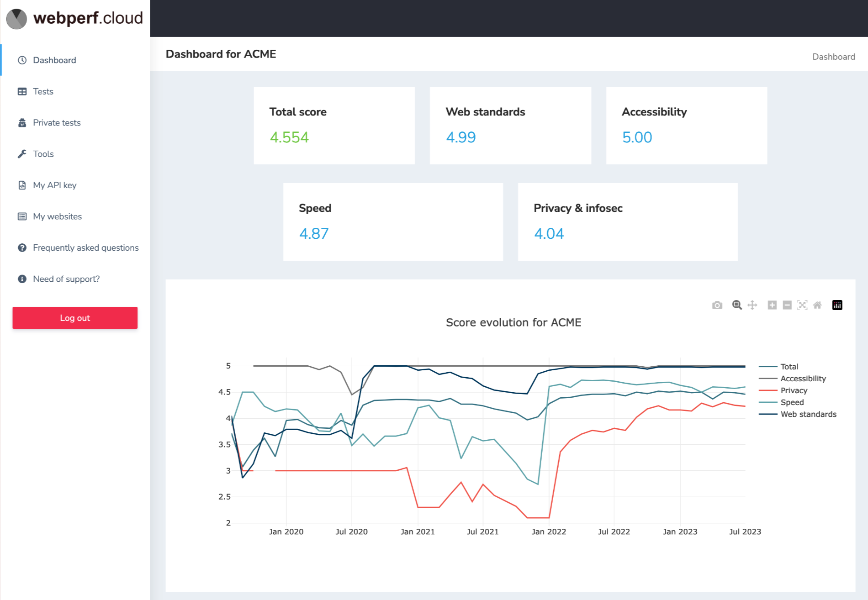Hide the Privacy trace via legend
868x600 pixels.
point(794,390)
